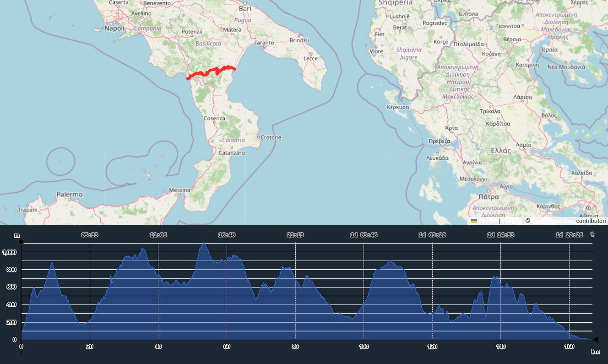Click the highest elevation peak in the profile
The width and height of the screenshot is (608, 364).
click(204, 243)
